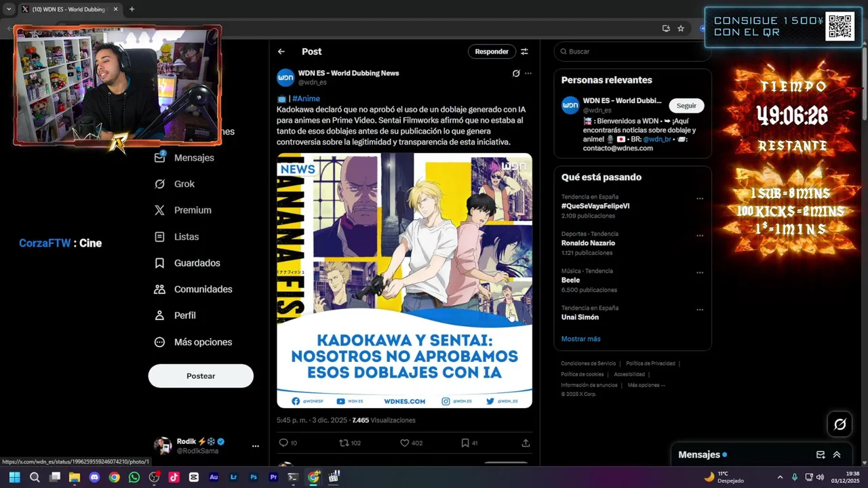Open more options for Beele trend
This screenshot has height=488, width=868.
[700, 272]
